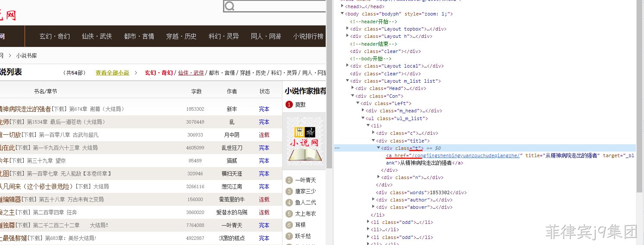Click the magnifier search icon
The width and height of the screenshot is (644, 245).
click(x=230, y=6)
